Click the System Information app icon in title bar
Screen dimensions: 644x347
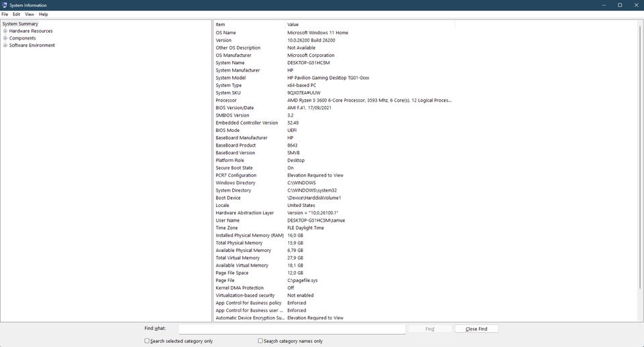(x=5, y=5)
